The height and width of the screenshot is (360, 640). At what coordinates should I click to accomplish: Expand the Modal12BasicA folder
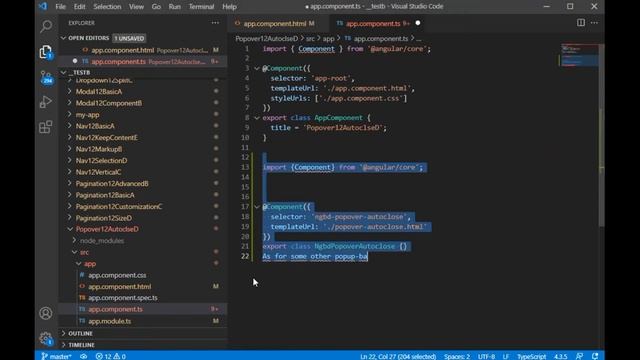coord(98,91)
